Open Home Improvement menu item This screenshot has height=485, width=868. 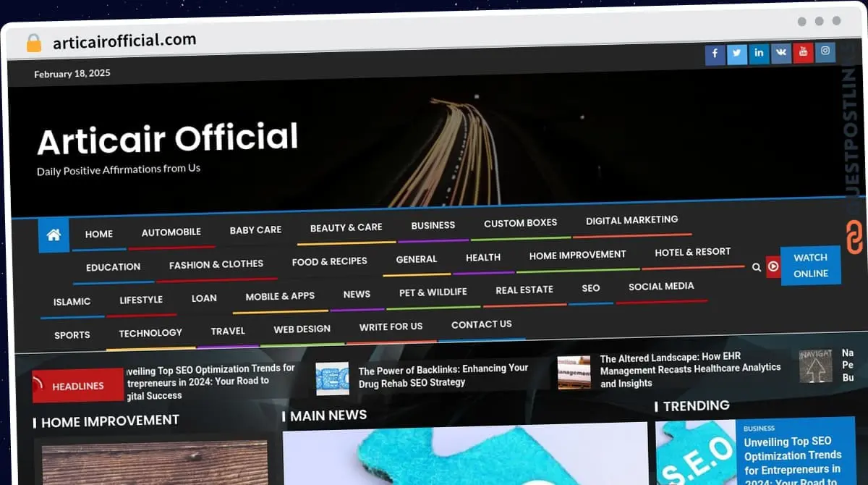[x=577, y=255]
